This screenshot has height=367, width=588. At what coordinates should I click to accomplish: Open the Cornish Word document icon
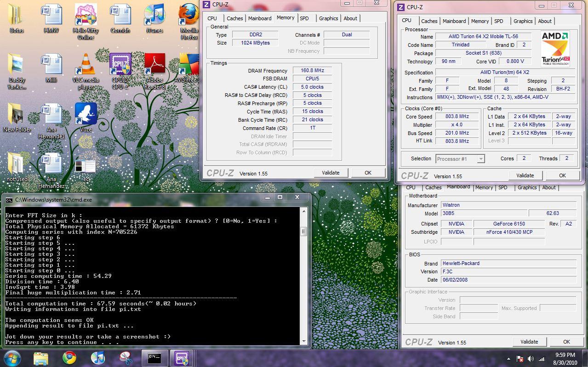click(120, 18)
